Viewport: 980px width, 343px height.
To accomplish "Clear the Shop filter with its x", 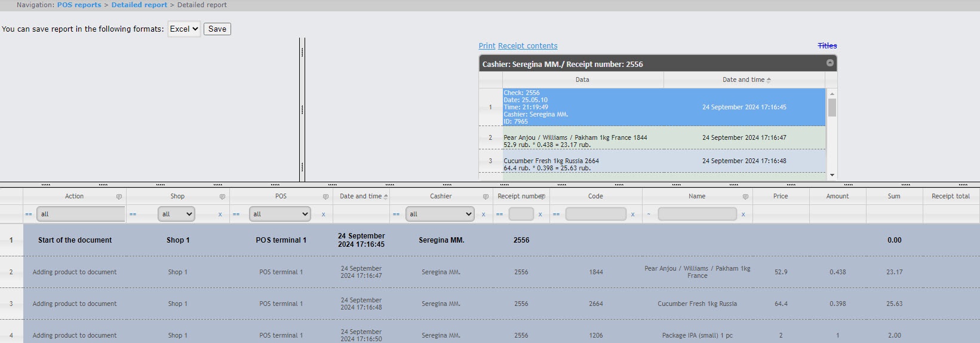I will coord(220,215).
